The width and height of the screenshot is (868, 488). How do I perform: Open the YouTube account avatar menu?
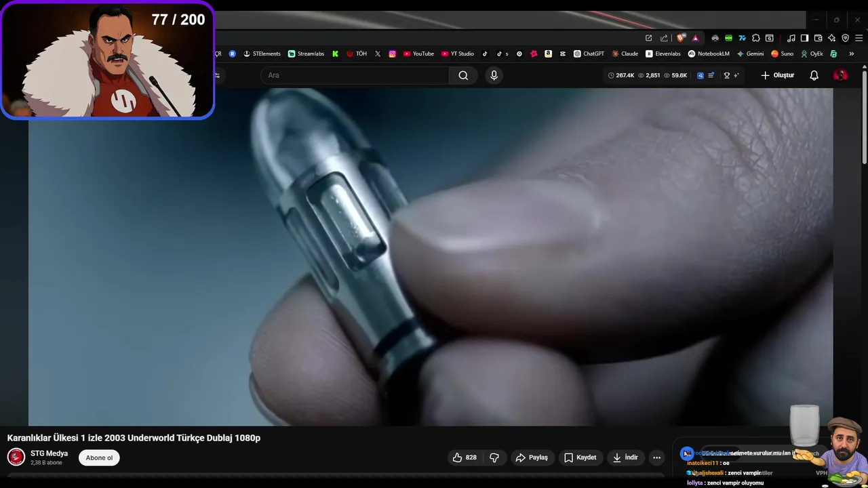(840, 75)
